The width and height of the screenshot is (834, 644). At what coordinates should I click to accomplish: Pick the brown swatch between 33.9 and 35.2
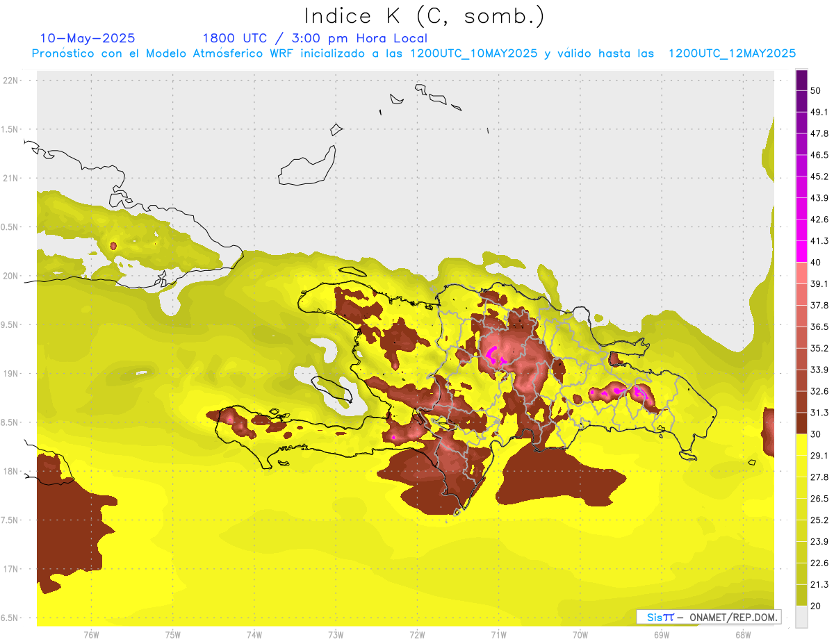802,358
